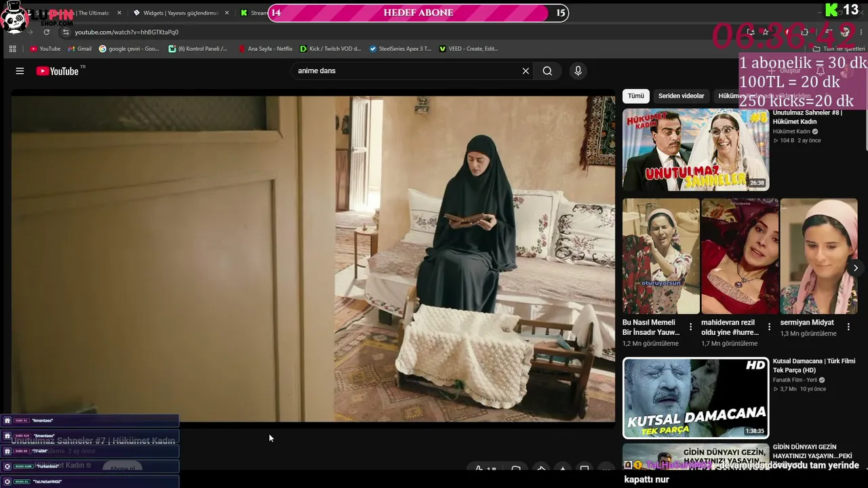Open the 'Kick / Twitch VOD' bookmark
868x488 pixels.
pyautogui.click(x=330, y=49)
